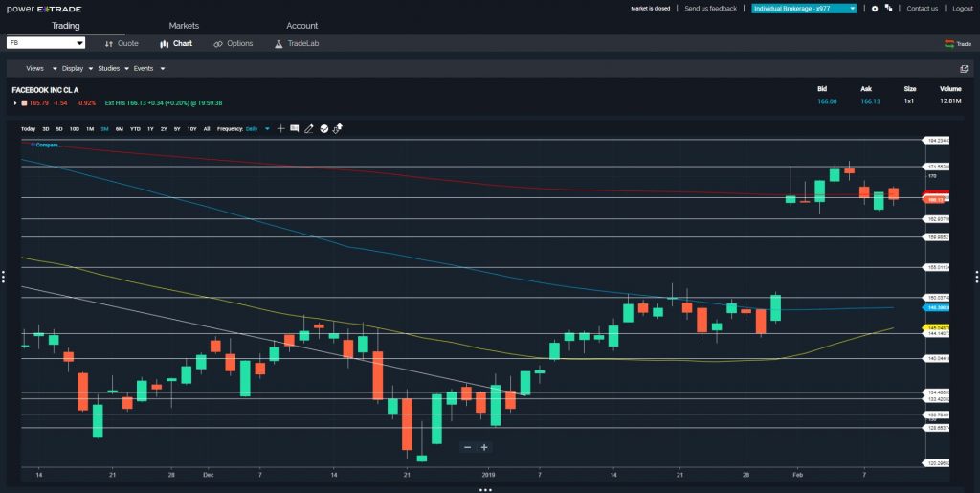Screen dimensions: 980x493
Task: Click the blue moving average price label
Action: tap(936, 307)
